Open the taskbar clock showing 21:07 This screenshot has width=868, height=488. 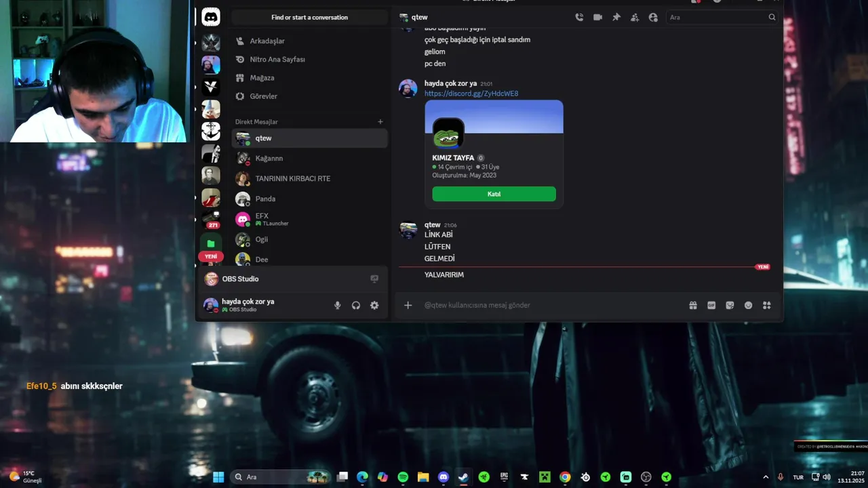pyautogui.click(x=851, y=476)
